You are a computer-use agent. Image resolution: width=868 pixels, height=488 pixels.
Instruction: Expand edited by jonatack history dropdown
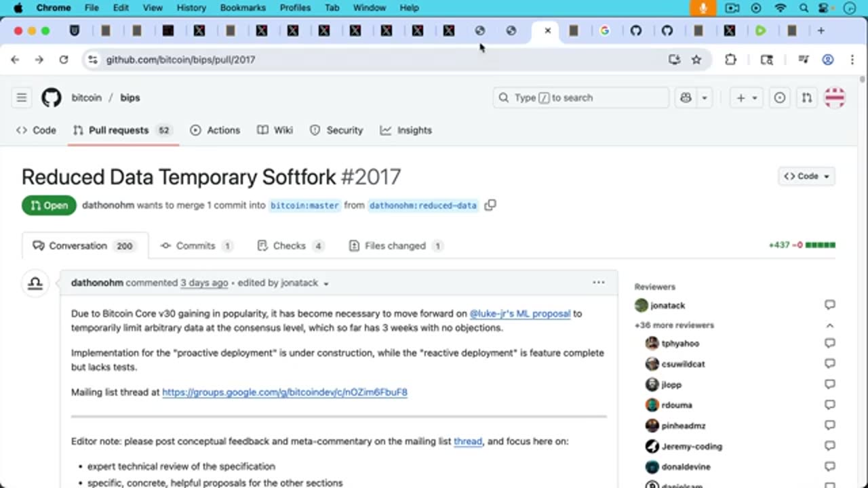pyautogui.click(x=326, y=283)
